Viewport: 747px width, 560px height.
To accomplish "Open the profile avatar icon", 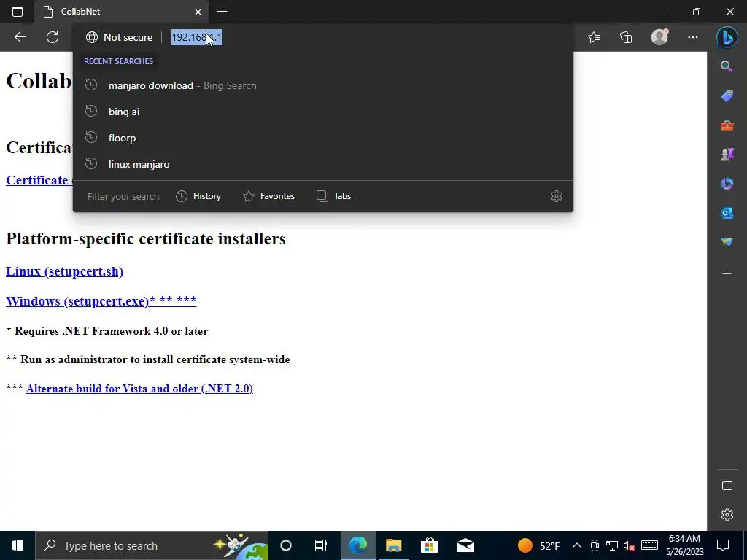I will click(x=659, y=37).
